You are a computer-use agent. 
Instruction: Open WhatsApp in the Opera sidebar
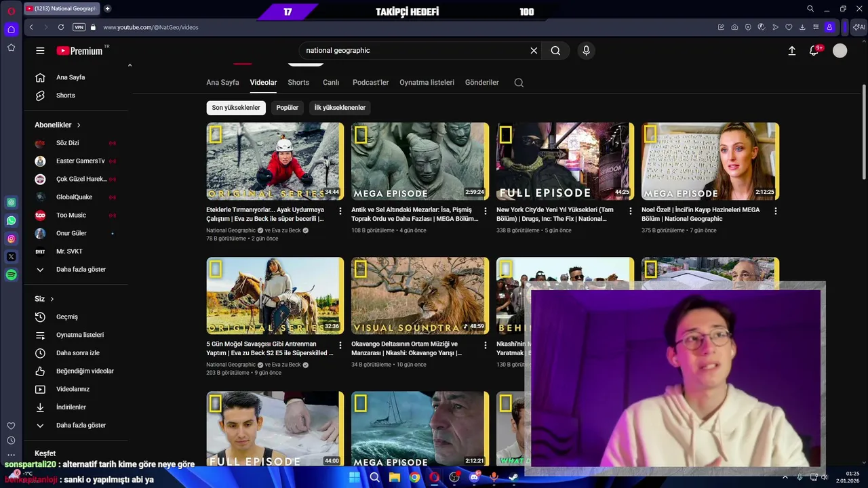pyautogui.click(x=11, y=220)
